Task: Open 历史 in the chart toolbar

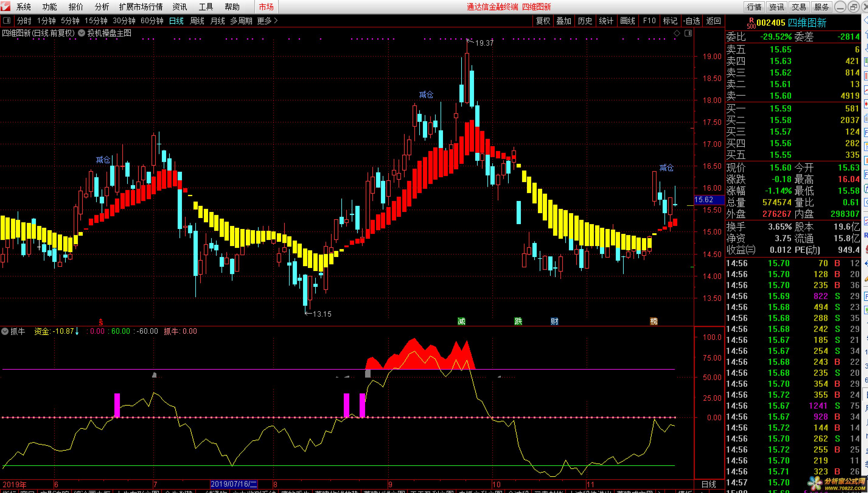Action: tap(585, 21)
